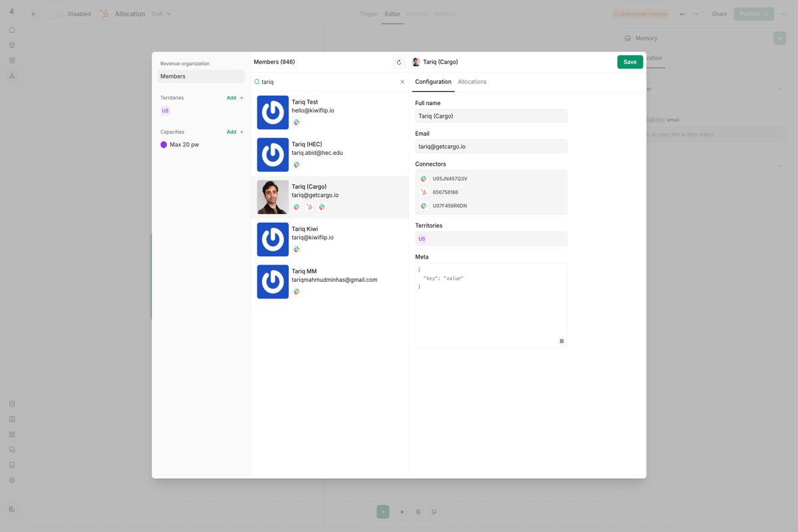
Task: Select the Tariq Test member row
Action: click(x=330, y=112)
